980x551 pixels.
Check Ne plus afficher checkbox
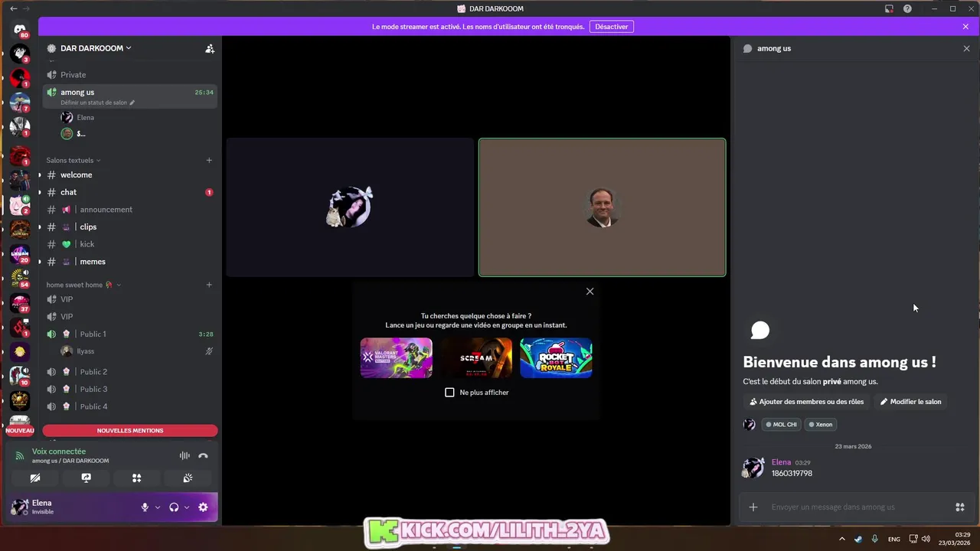click(449, 393)
